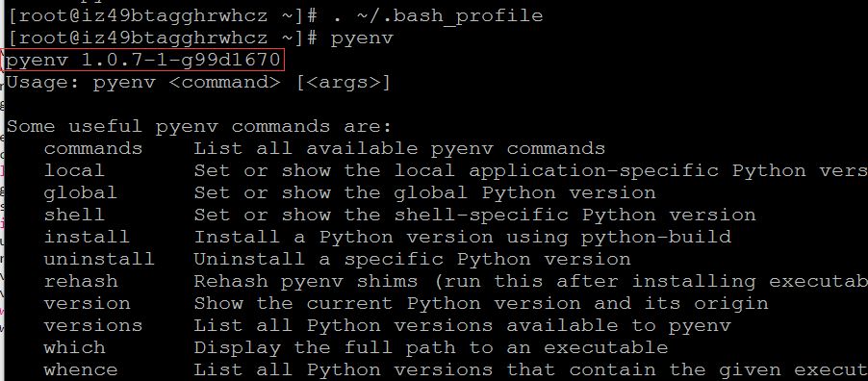Click the 'version' command name
Image resolution: width=868 pixels, height=381 pixels.
pyautogui.click(x=87, y=303)
